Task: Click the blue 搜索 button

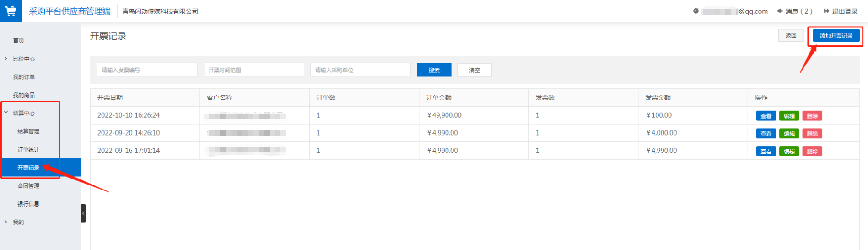Action: tap(434, 70)
